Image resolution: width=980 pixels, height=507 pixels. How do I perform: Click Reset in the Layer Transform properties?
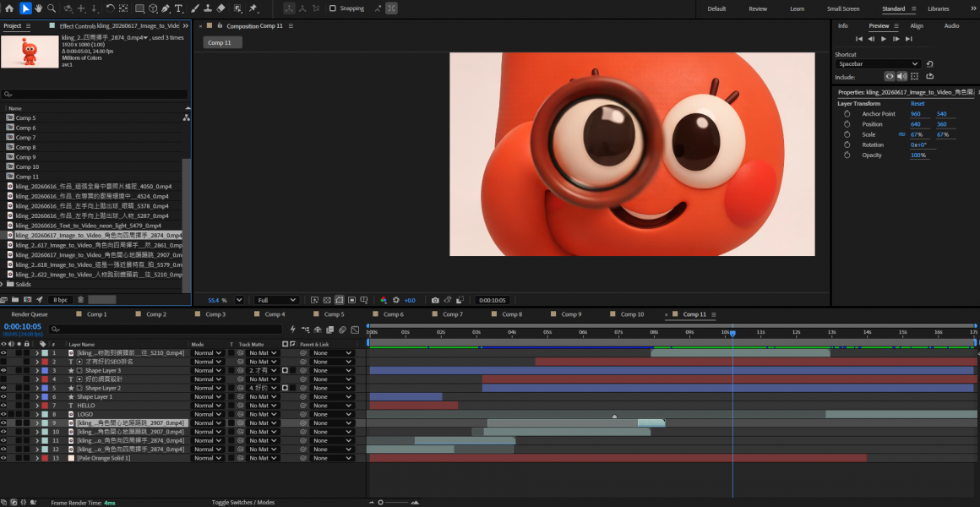pyautogui.click(x=917, y=104)
